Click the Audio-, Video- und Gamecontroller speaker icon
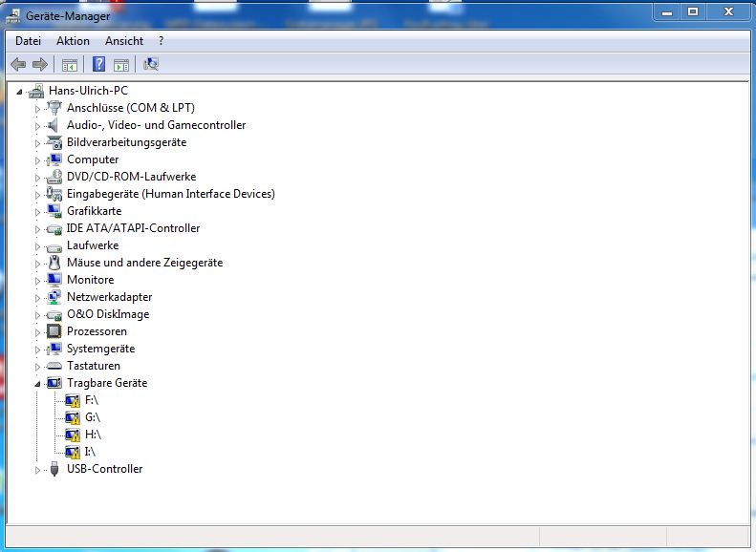The height and width of the screenshot is (552, 756). (53, 125)
